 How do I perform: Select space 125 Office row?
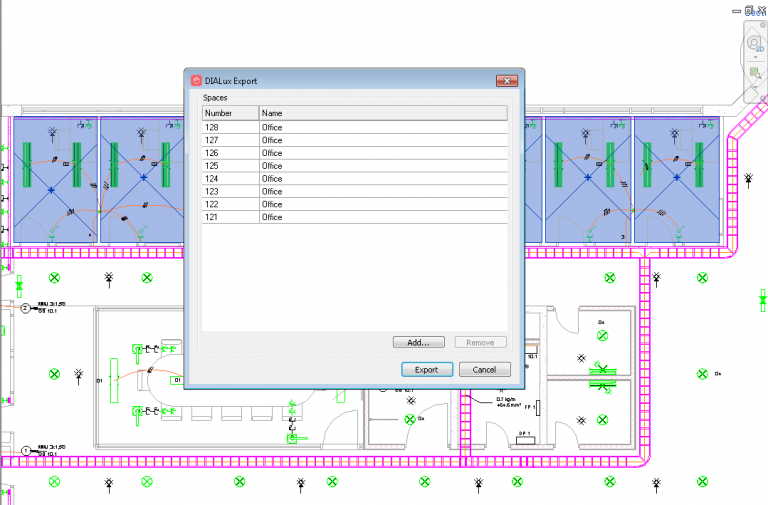(x=355, y=166)
